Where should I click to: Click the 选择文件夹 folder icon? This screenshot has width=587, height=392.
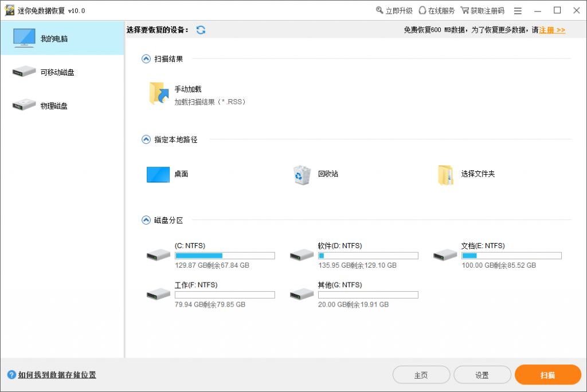coord(445,175)
